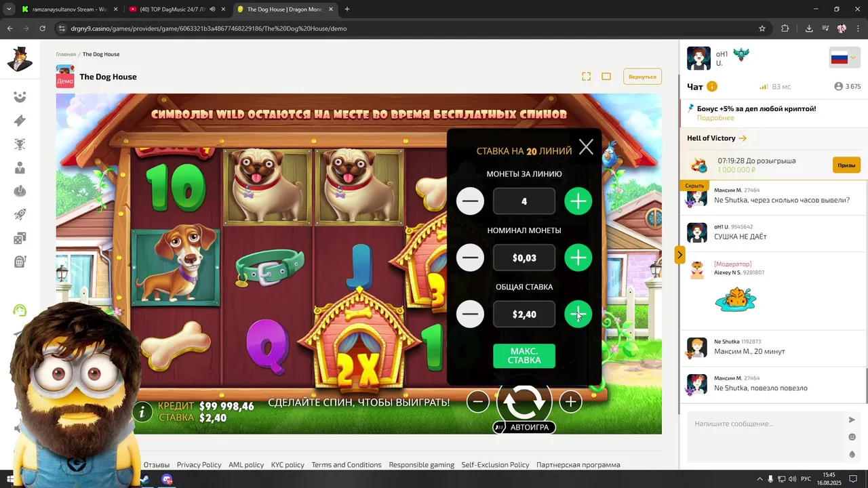Open Responsible gaming footer link
Image resolution: width=868 pixels, height=488 pixels.
coord(422,465)
